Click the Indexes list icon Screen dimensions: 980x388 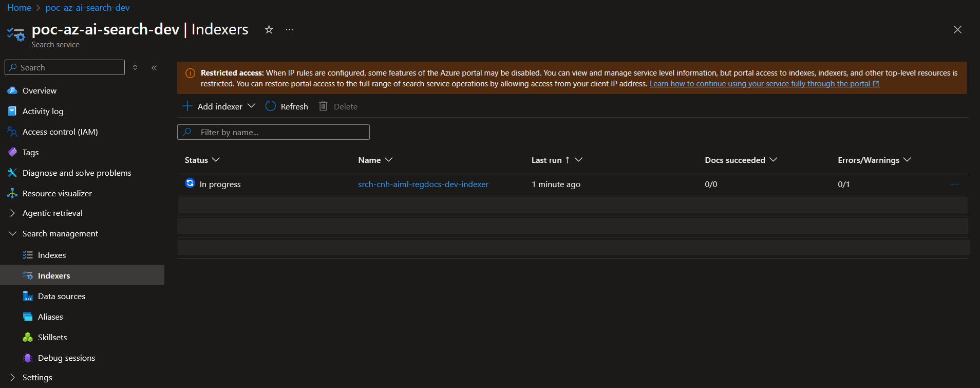28,255
